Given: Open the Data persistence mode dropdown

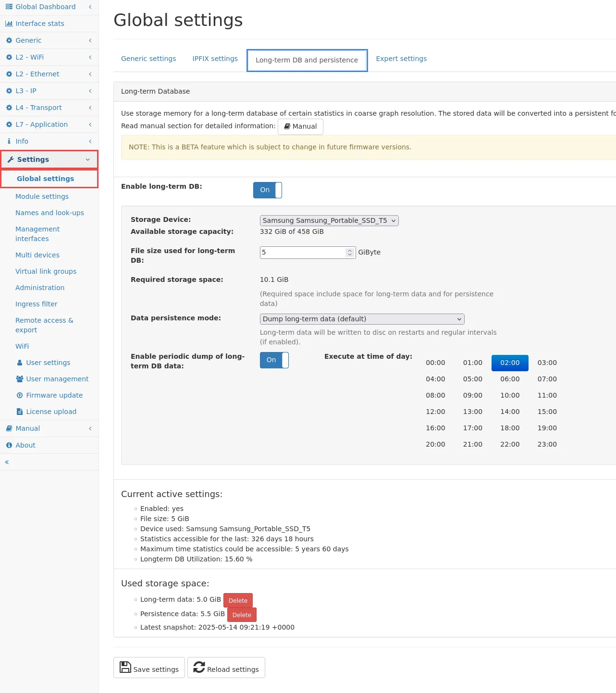Looking at the screenshot, I should coord(362,318).
